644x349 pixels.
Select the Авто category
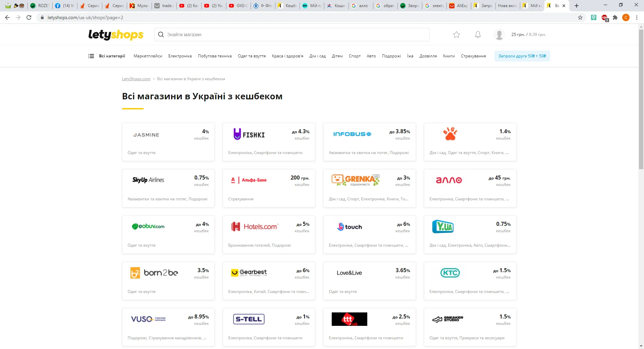point(371,56)
